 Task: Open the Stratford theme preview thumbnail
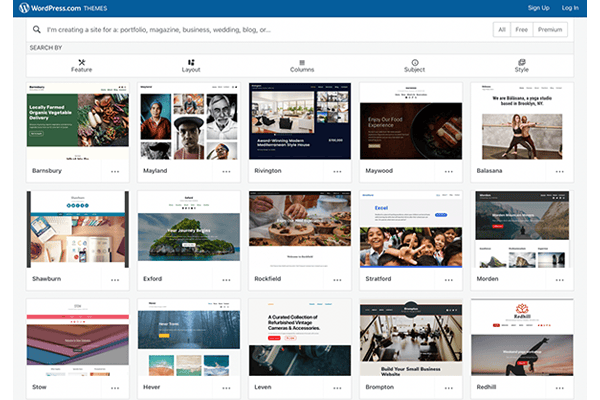[411, 229]
